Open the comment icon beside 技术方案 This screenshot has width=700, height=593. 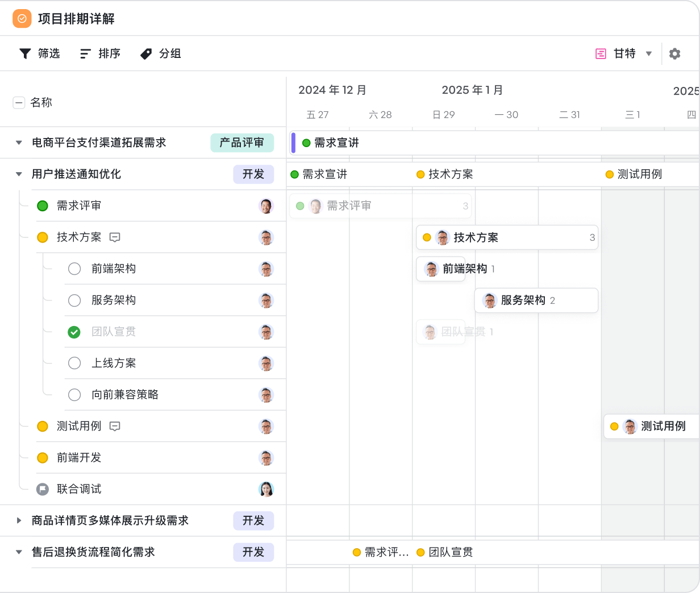115,237
